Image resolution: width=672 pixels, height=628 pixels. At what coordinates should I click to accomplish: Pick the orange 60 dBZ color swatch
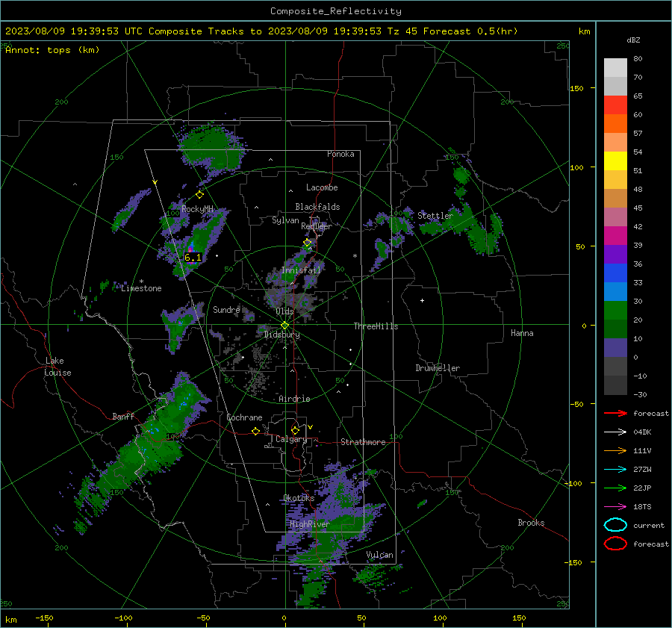tap(615, 123)
